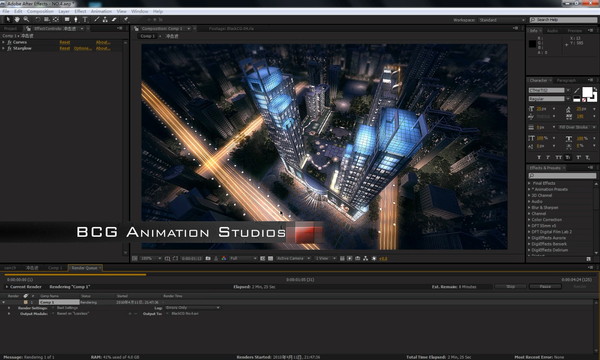
Task: Switch to the Paragraph tab
Action: tap(566, 80)
